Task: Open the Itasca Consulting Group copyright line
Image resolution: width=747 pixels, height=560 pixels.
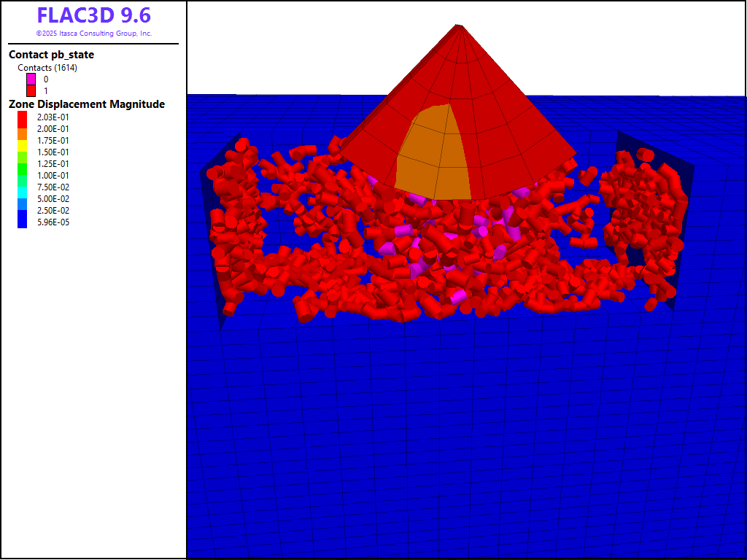Action: click(x=94, y=34)
